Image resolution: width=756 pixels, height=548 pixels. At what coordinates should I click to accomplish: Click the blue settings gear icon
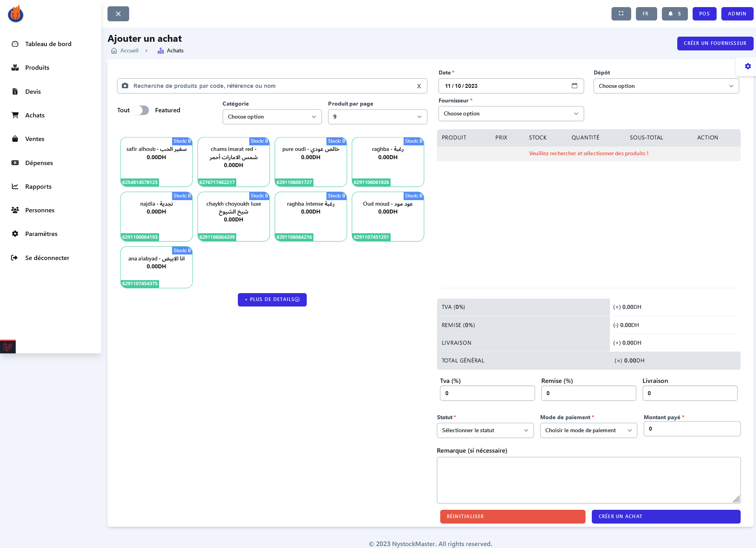coord(747,66)
